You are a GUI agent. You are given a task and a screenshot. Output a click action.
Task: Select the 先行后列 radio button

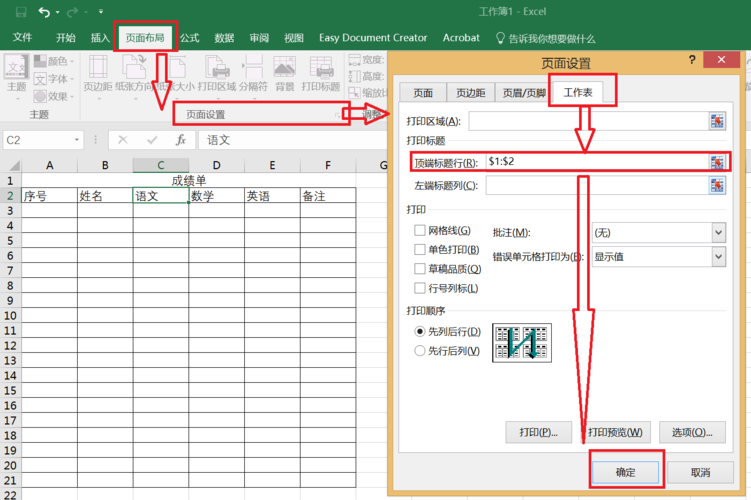click(420, 351)
